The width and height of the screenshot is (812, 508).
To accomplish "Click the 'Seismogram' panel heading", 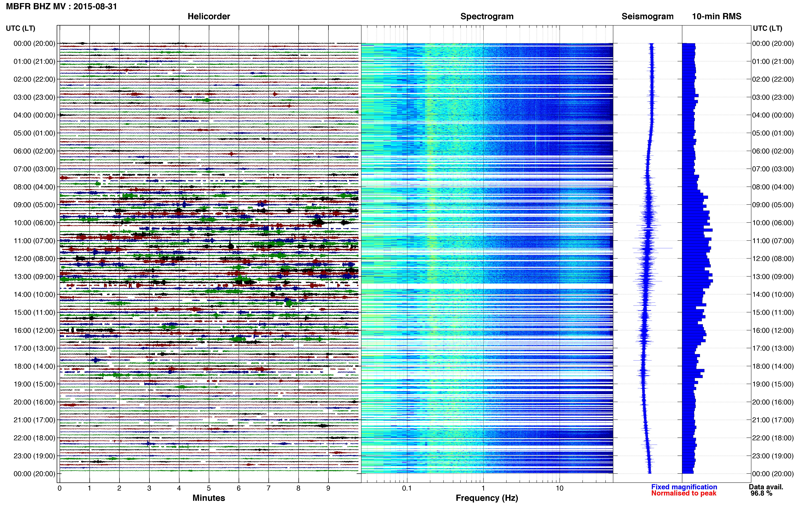I will pos(648,16).
